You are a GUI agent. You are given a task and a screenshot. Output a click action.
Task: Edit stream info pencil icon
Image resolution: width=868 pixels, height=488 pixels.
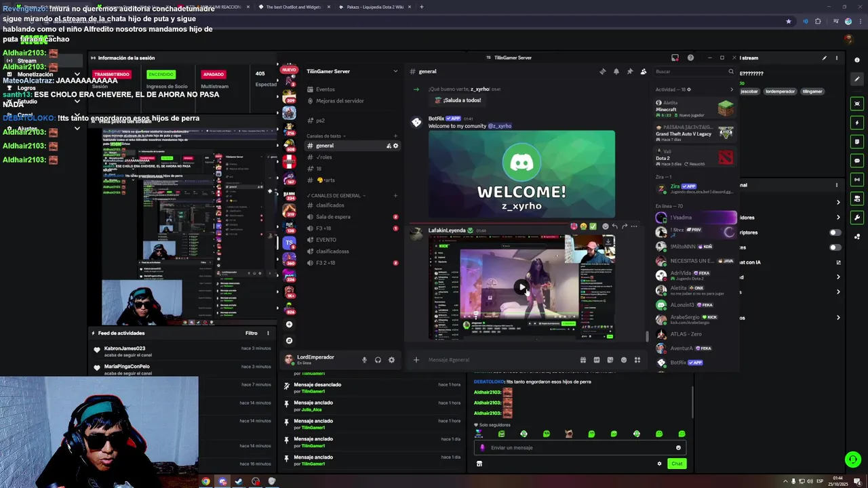tap(825, 58)
